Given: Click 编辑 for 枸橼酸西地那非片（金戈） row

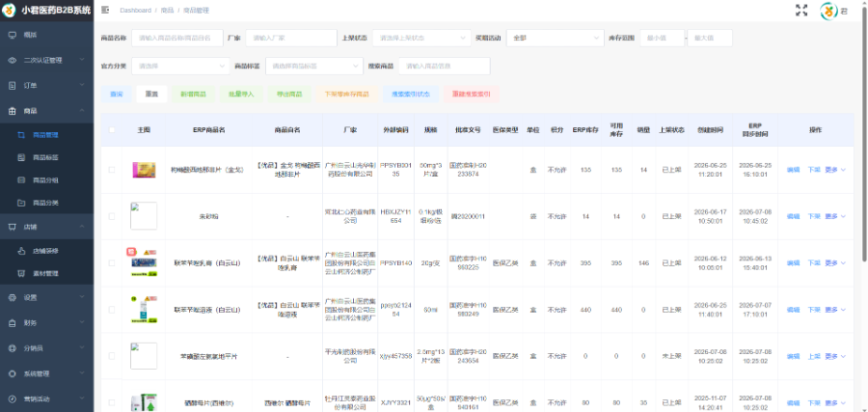Looking at the screenshot, I should pyautogui.click(x=794, y=170).
